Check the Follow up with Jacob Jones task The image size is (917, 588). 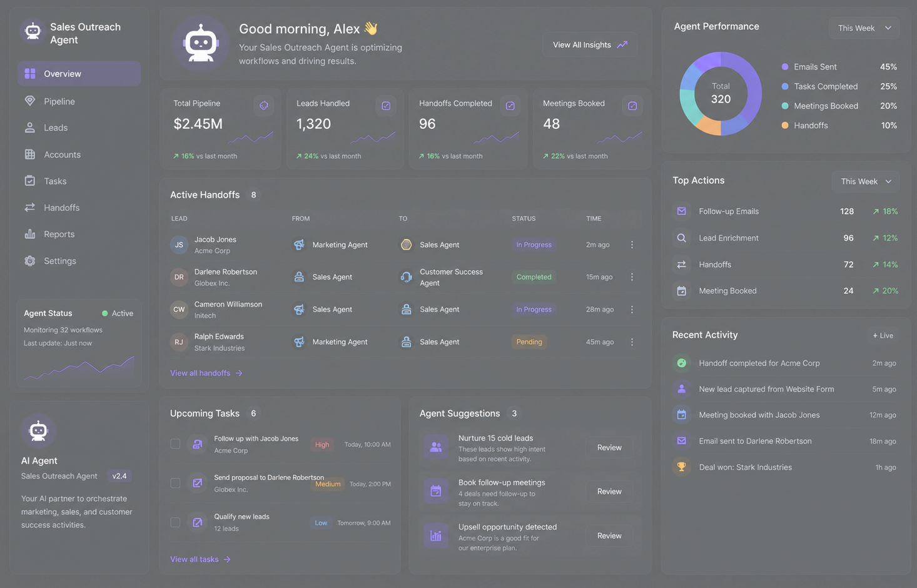[175, 444]
